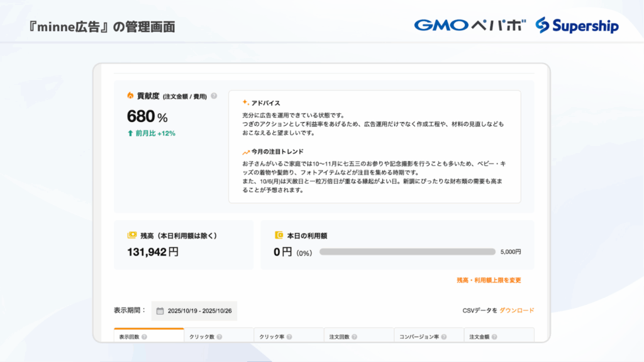Click the help icon on クリック数 tab
644x362 pixels.
pyautogui.click(x=218, y=337)
